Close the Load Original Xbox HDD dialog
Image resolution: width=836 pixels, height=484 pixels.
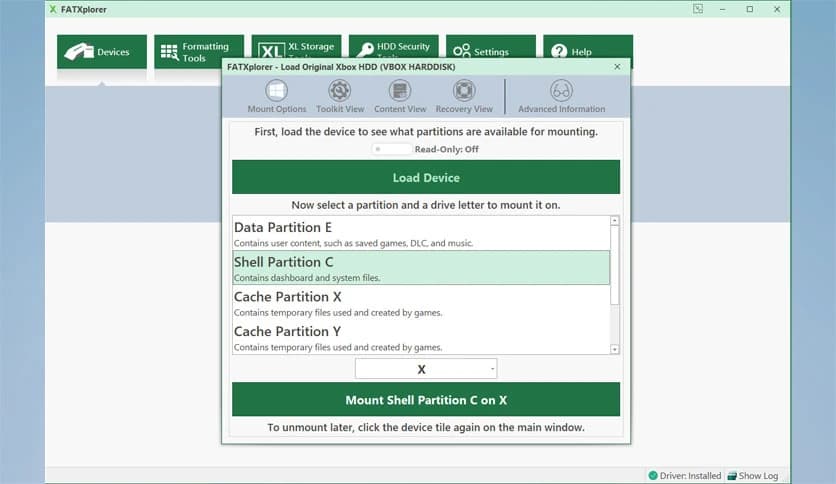coord(617,66)
